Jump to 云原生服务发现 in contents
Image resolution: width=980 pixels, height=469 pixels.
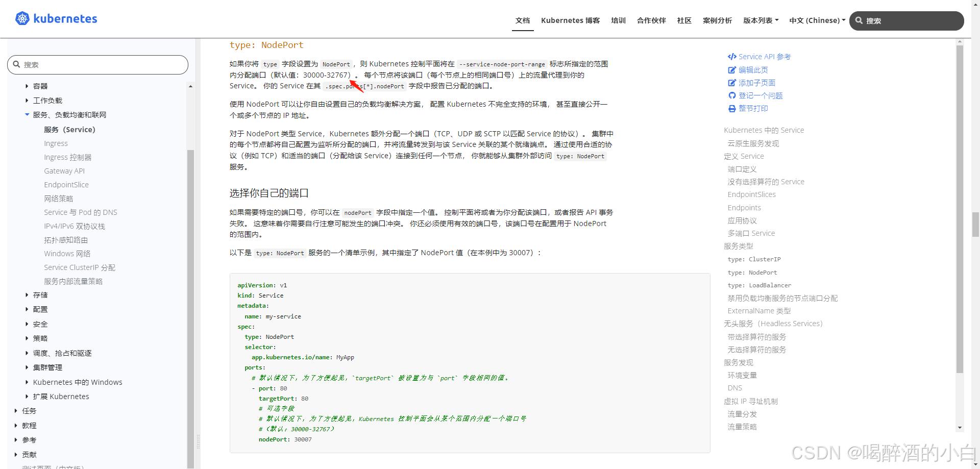(753, 143)
